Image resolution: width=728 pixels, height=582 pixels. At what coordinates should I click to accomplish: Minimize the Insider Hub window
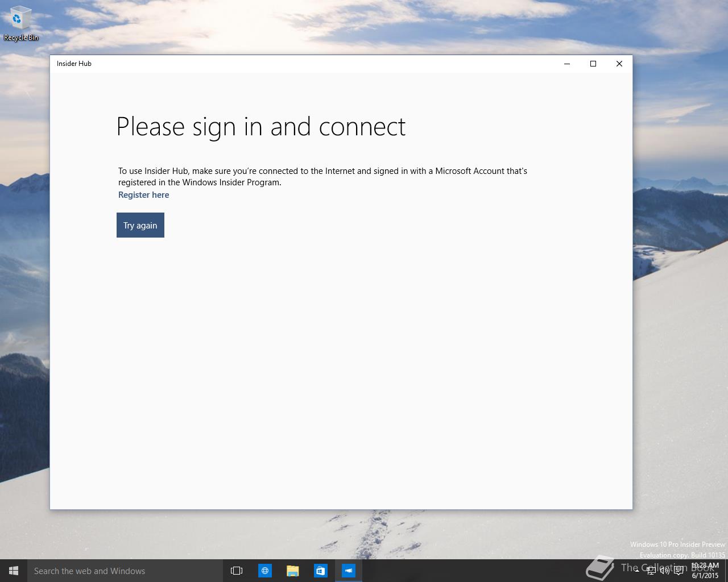(x=566, y=64)
